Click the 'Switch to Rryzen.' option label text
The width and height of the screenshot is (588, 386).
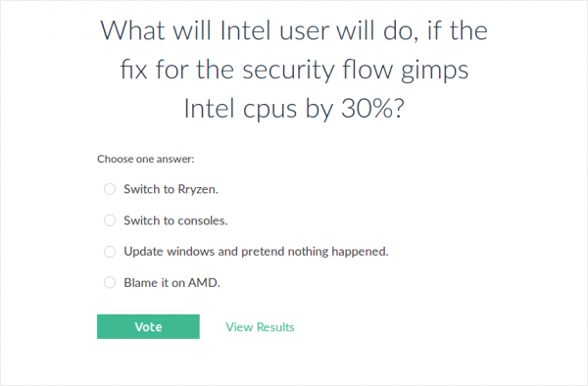tap(171, 189)
